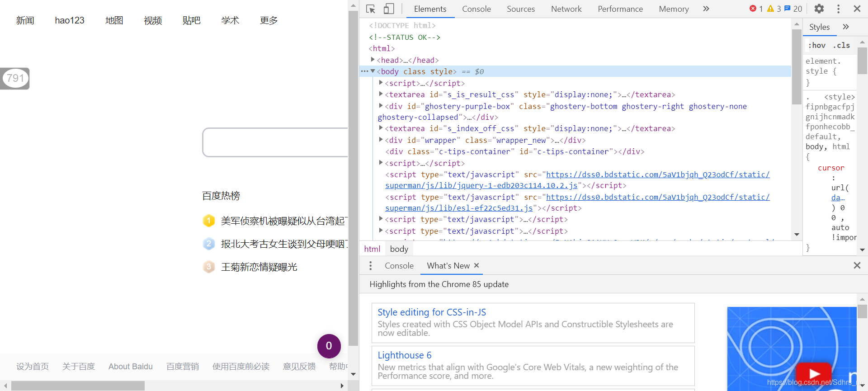868x391 pixels.
Task: Open the hao123 navigation link
Action: [x=70, y=20]
